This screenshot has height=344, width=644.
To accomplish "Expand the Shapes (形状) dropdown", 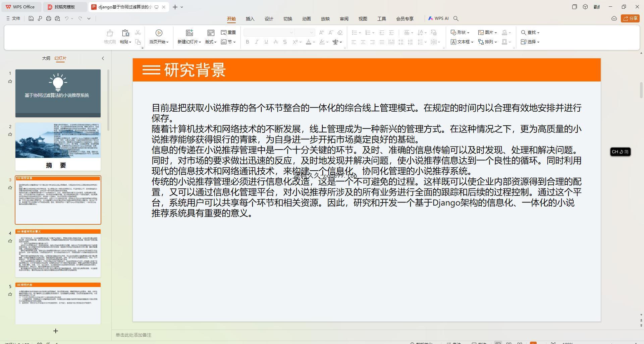I will point(460,33).
